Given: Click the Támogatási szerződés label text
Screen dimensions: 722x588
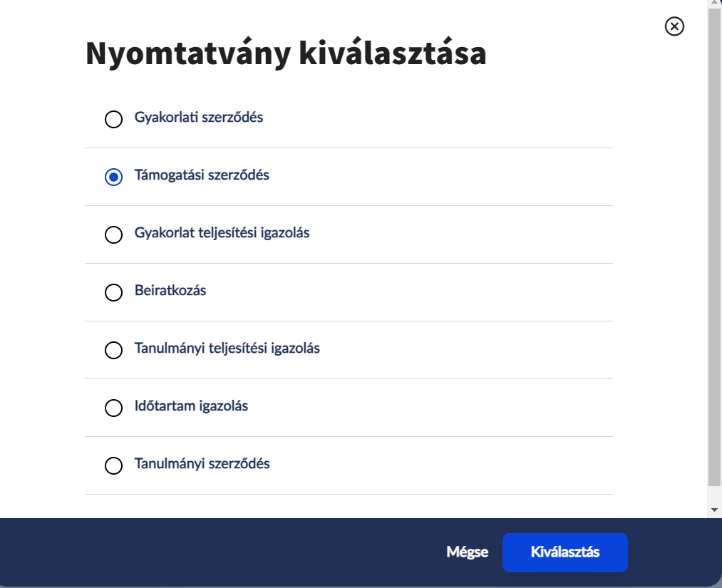Looking at the screenshot, I should pos(202,175).
